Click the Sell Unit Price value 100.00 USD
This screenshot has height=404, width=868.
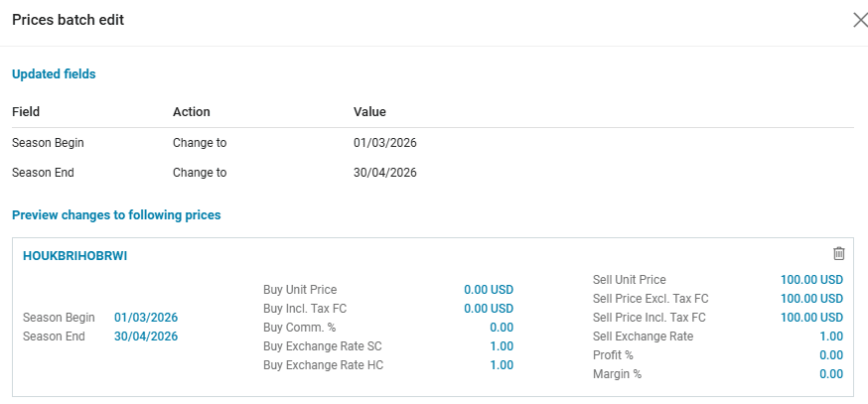810,280
